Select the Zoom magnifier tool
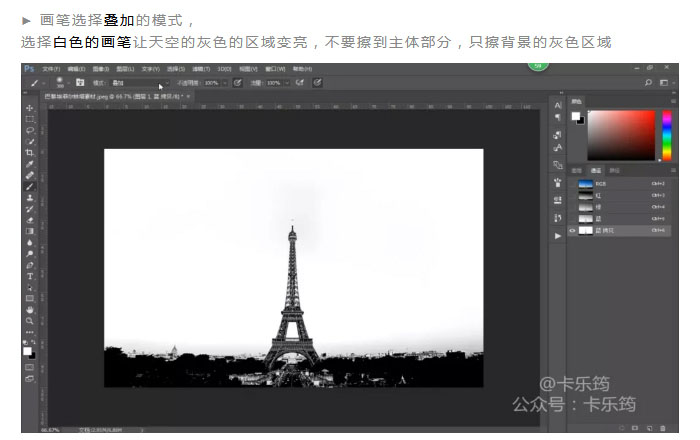This screenshot has height=440, width=700. point(30,321)
